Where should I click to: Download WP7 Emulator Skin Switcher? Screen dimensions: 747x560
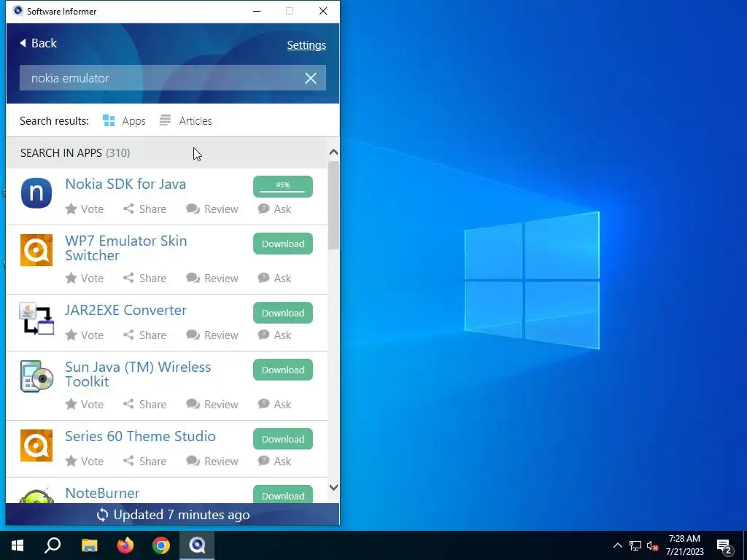coord(283,244)
